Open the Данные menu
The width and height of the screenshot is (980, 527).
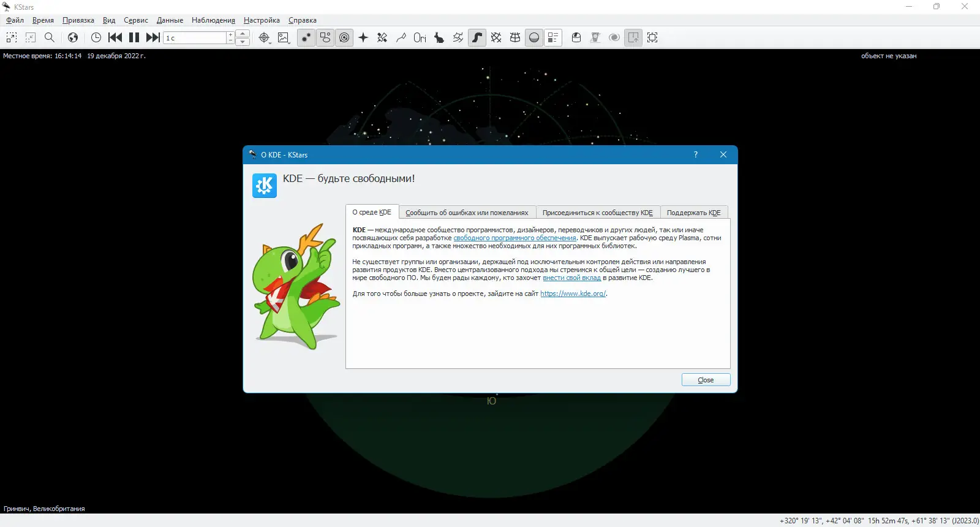coord(170,20)
